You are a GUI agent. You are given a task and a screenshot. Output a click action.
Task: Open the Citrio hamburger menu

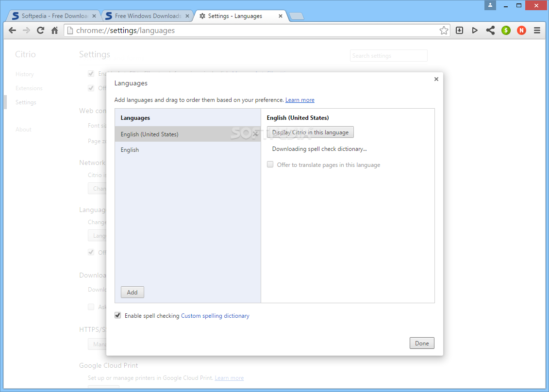click(537, 31)
